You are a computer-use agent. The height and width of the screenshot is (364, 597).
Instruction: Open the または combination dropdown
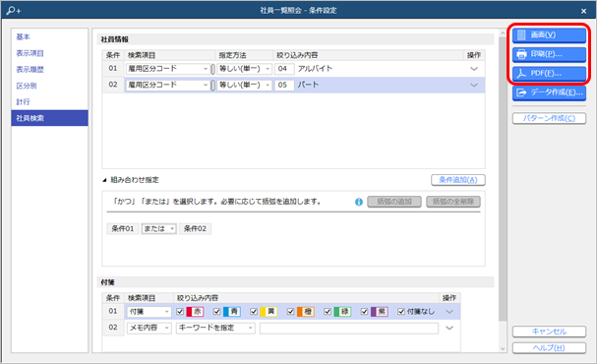coord(158,229)
